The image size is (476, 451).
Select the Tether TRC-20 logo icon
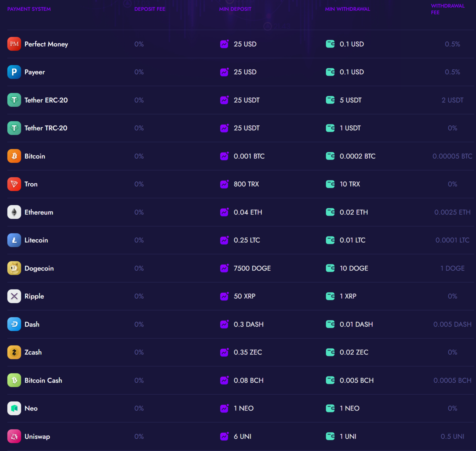14,128
